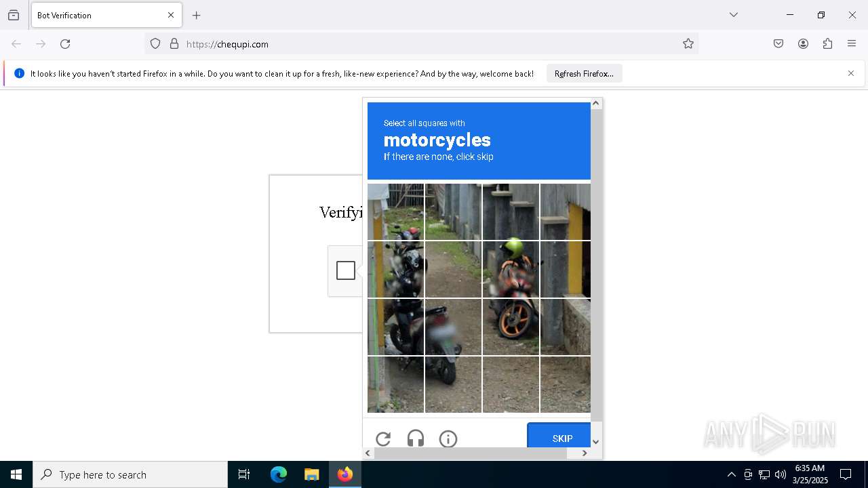Dismiss the Firefox notification bar
This screenshot has height=488, width=868.
pos(851,73)
